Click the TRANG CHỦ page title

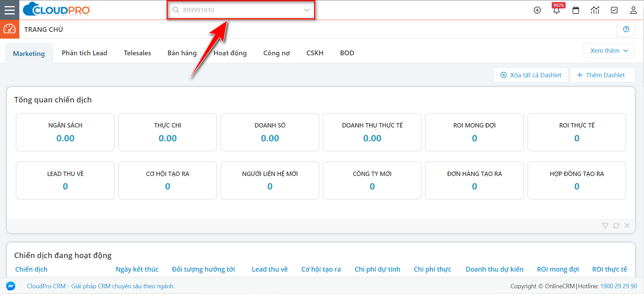43,30
